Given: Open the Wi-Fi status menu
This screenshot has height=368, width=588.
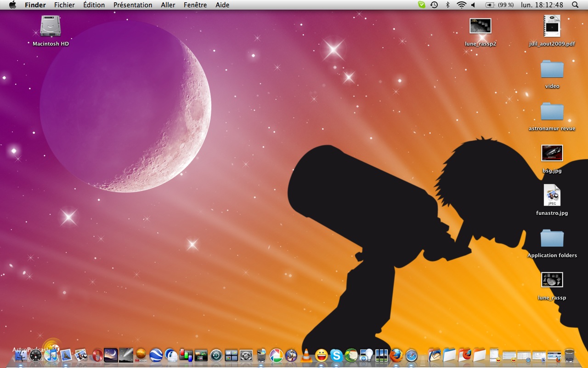Looking at the screenshot, I should [461, 5].
